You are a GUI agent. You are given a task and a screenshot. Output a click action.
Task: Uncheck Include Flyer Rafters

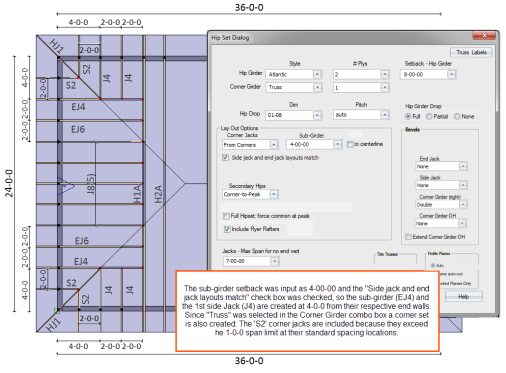(x=227, y=229)
